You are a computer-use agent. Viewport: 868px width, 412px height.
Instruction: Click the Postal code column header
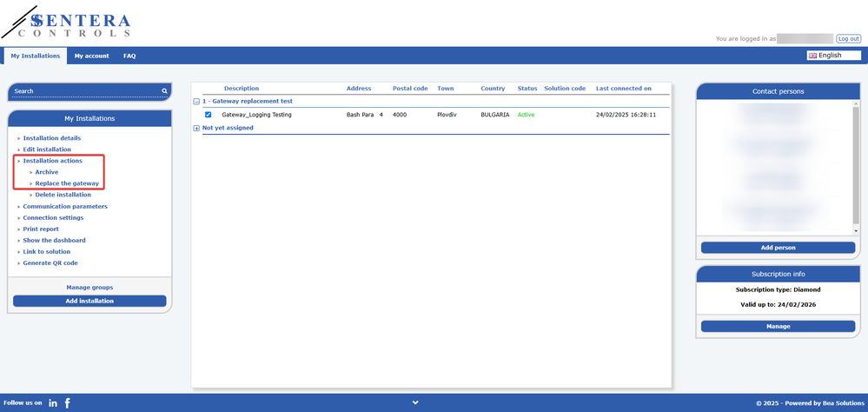[410, 89]
